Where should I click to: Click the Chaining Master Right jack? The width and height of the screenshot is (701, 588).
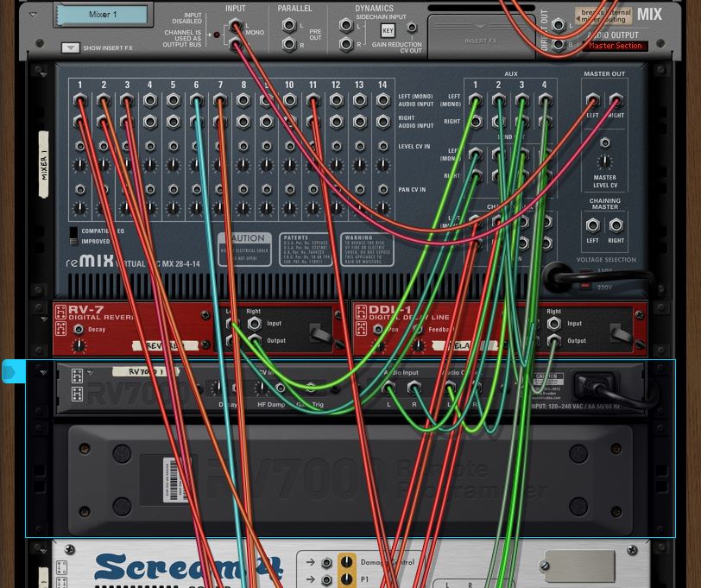pos(616,224)
